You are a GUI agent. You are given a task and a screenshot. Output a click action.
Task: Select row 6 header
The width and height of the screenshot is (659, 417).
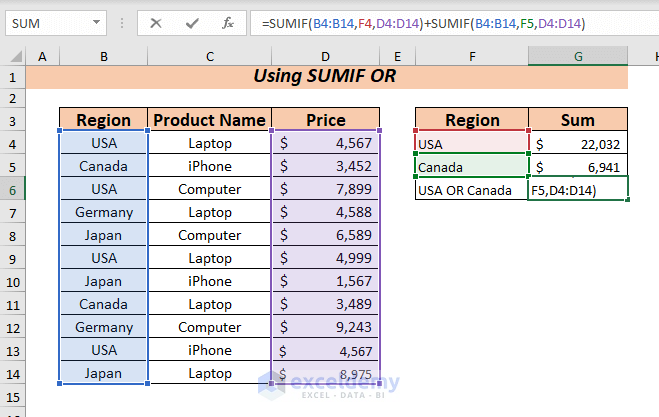click(x=13, y=190)
